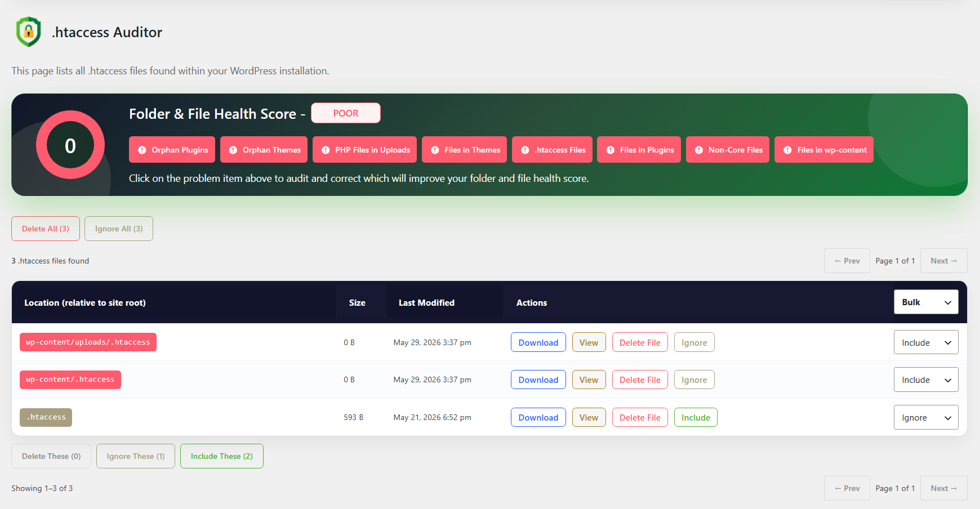View the wp-content/uploads/.htaccess file
Image resolution: width=980 pixels, height=509 pixels.
click(x=589, y=342)
